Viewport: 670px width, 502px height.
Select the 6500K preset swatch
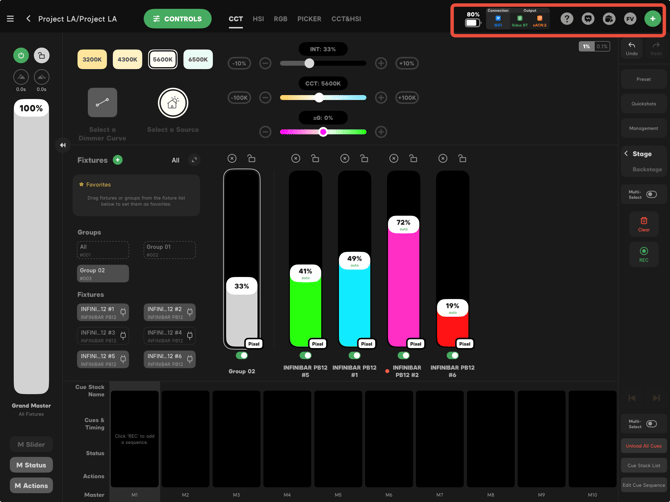point(198,59)
